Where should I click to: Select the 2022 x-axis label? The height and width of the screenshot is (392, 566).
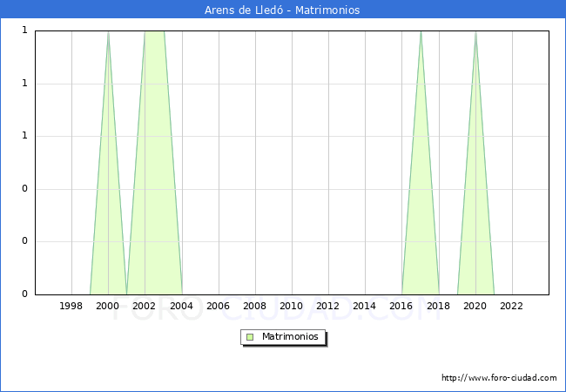[x=511, y=306]
